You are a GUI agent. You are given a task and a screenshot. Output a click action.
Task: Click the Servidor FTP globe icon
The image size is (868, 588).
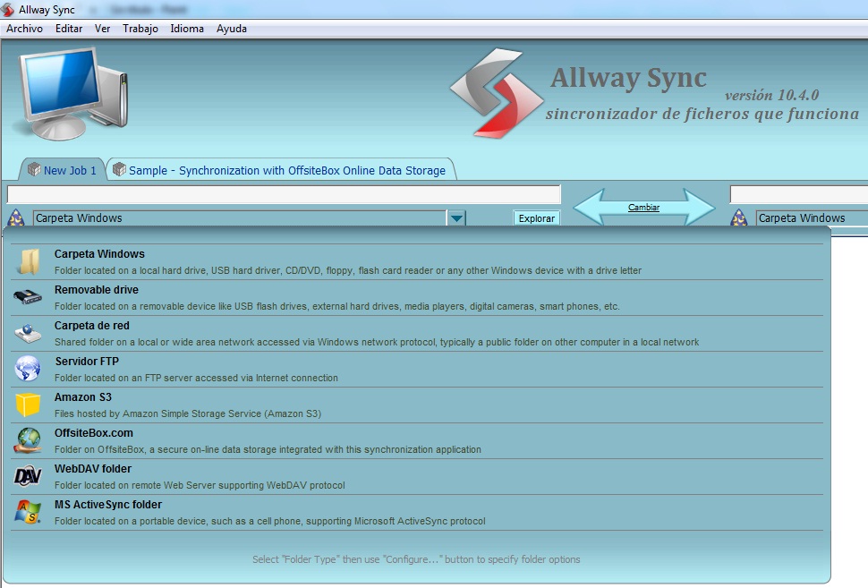click(x=28, y=369)
